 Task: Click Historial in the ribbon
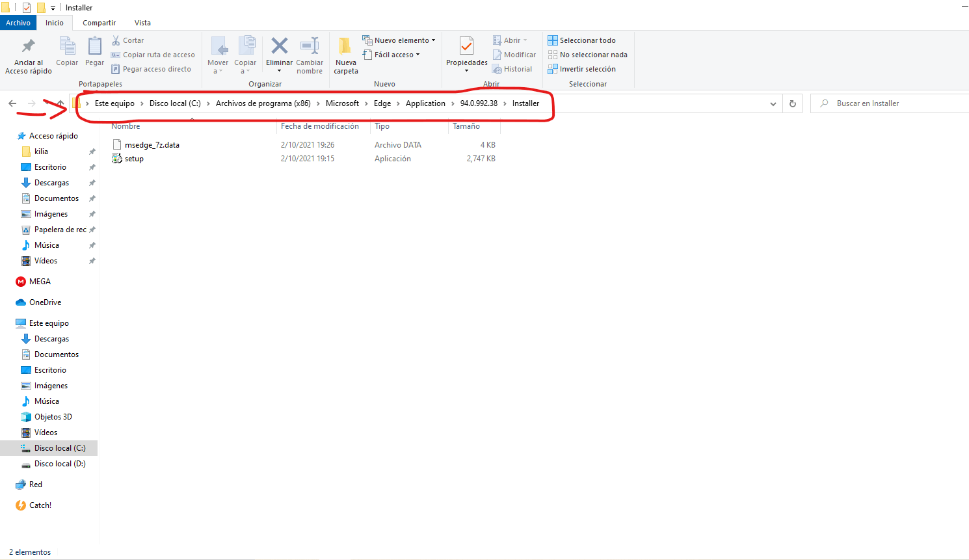point(512,69)
